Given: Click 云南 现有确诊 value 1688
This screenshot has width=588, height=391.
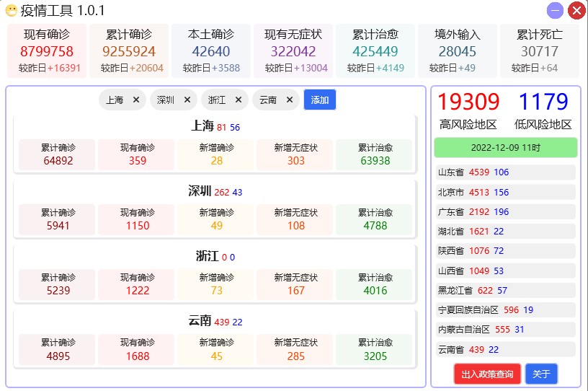Looking at the screenshot, I should [137, 356].
